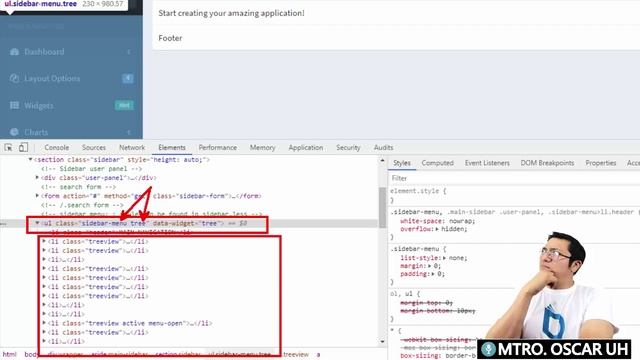Switch to the Sources tab
This screenshot has width=640, height=360.
click(x=93, y=147)
